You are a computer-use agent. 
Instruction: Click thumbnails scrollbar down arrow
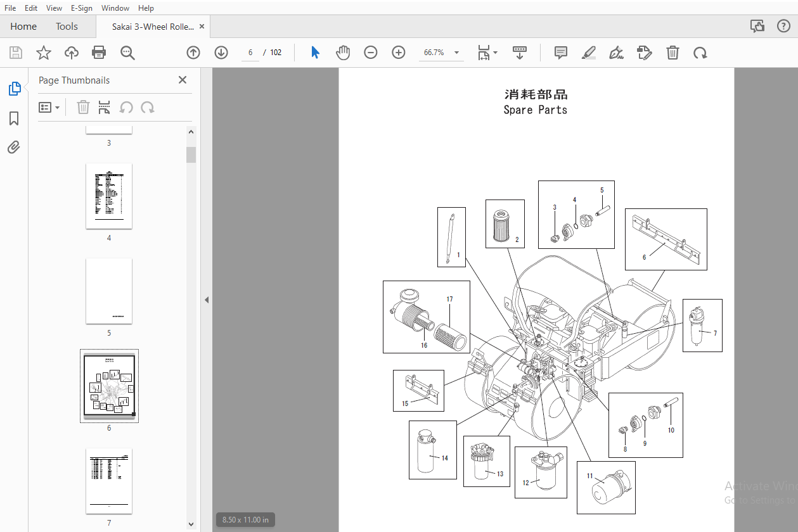click(191, 524)
